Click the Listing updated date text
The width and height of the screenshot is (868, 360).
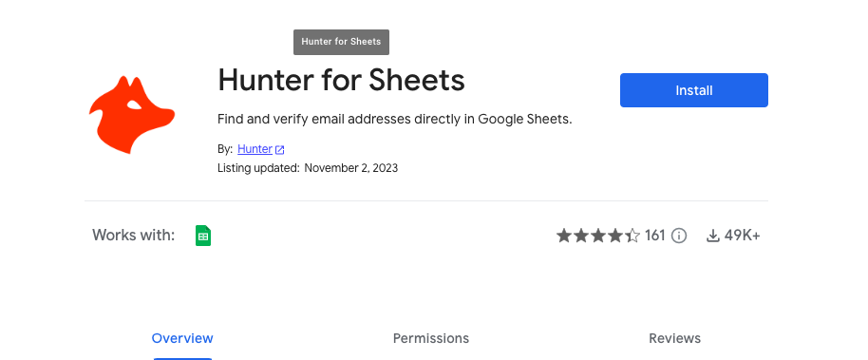tap(351, 168)
